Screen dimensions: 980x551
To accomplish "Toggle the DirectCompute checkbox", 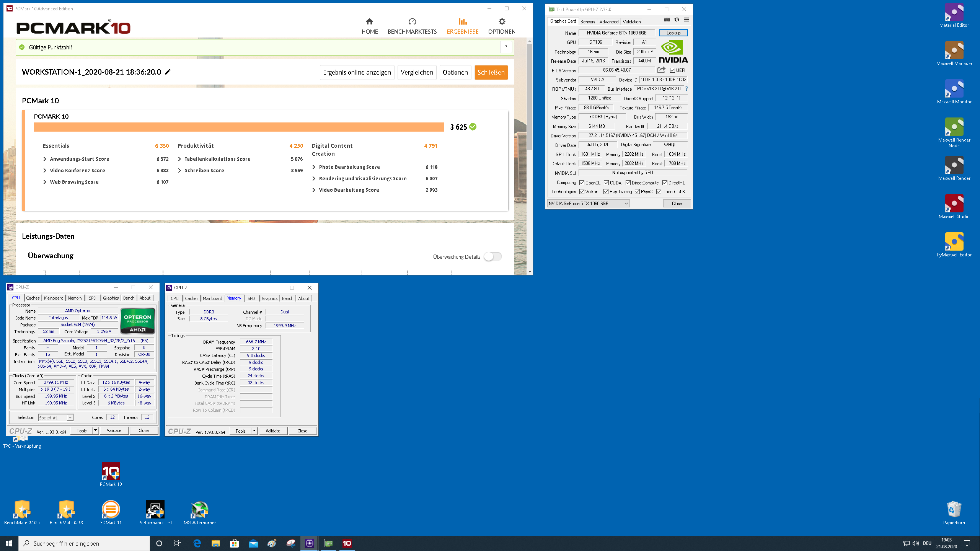I will (x=628, y=183).
